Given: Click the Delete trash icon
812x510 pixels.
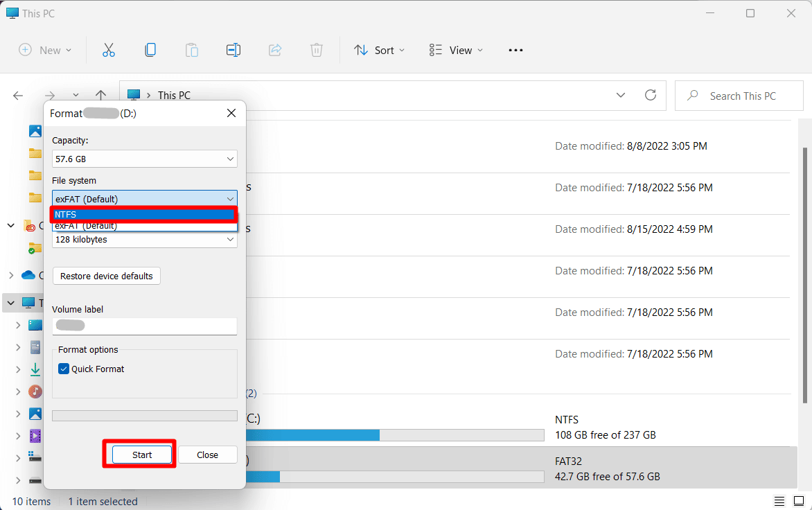Looking at the screenshot, I should coord(317,50).
